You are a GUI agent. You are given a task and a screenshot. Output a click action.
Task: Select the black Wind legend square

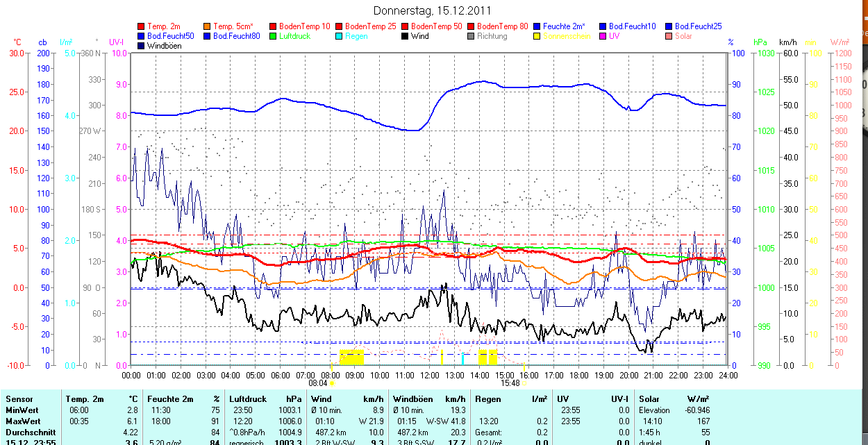406,36
